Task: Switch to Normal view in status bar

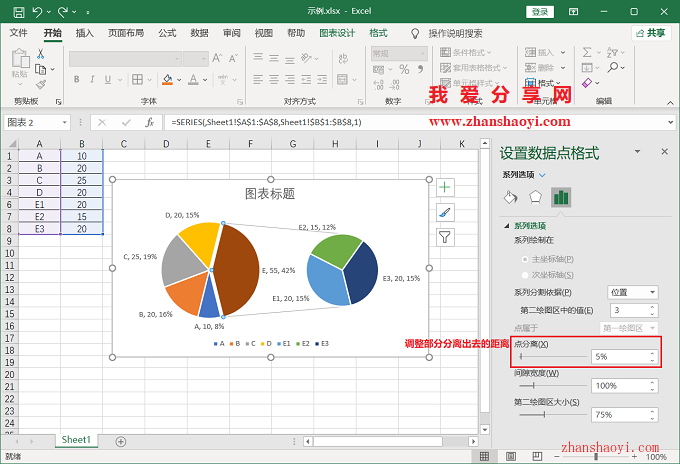Action: point(484,456)
